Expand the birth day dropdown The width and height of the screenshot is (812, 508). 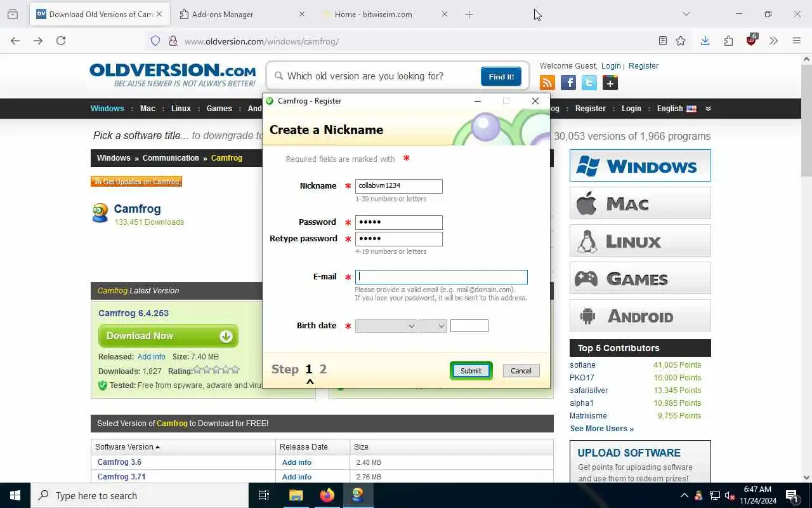pos(433,326)
